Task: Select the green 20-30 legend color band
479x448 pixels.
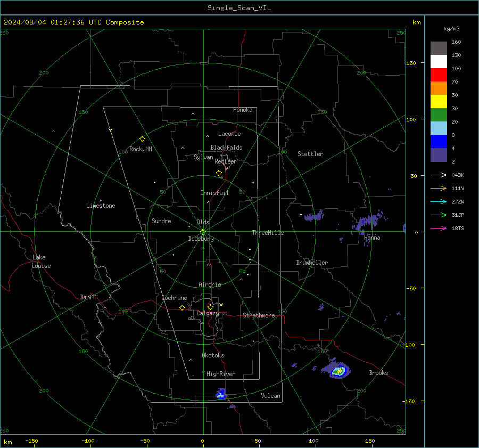Action: point(439,115)
